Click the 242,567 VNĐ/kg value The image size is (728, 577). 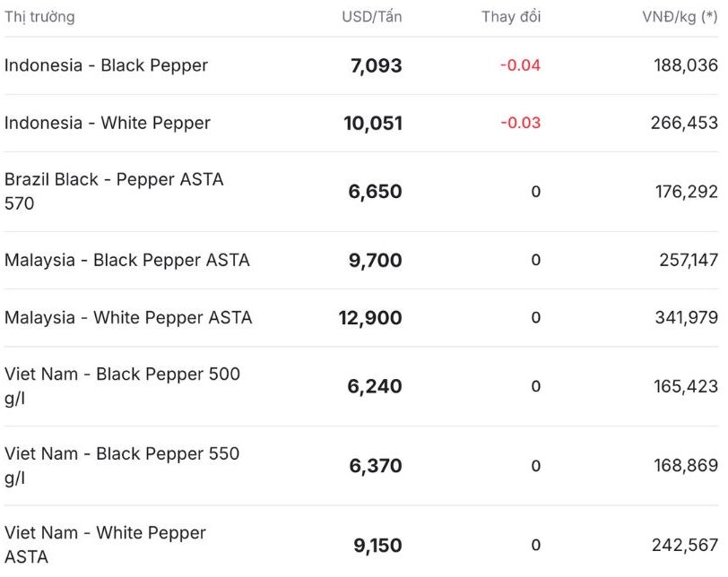point(684,545)
